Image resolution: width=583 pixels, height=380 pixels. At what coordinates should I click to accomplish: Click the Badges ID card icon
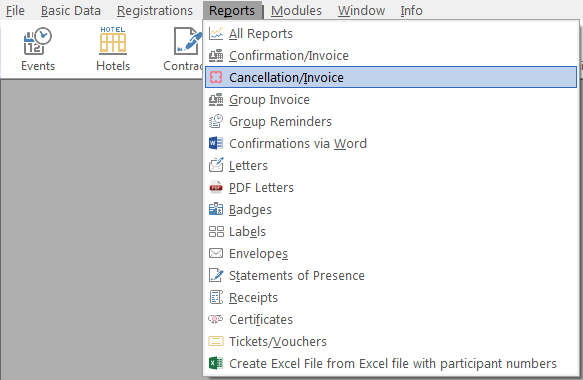[216, 209]
